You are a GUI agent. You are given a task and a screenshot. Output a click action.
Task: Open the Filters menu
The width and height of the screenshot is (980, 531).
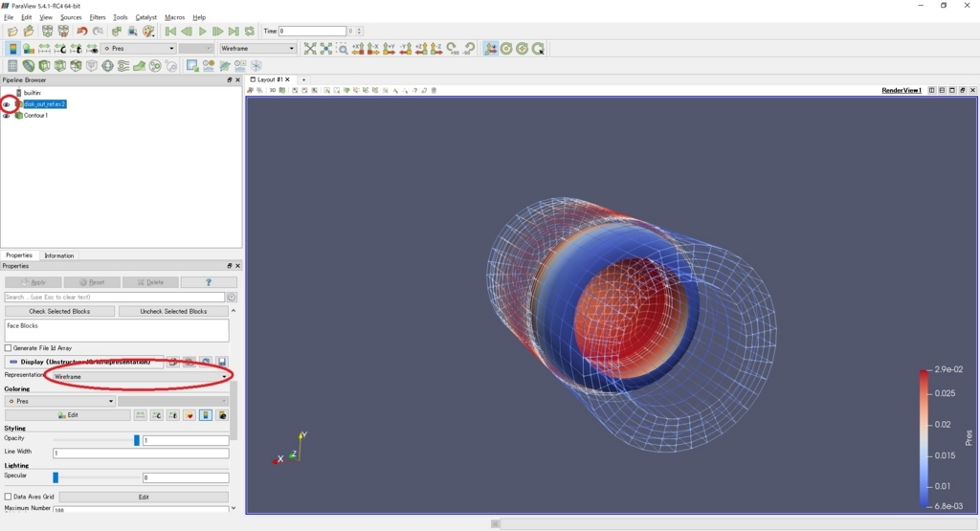(98, 17)
